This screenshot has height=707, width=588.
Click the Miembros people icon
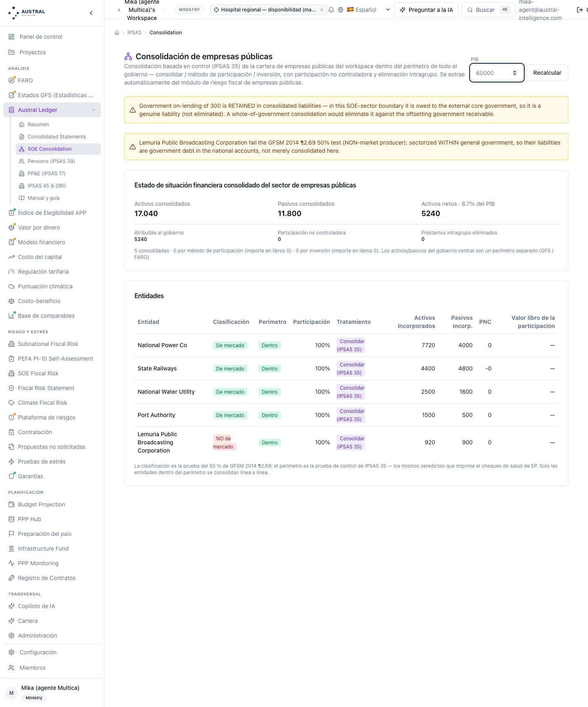pos(11,668)
